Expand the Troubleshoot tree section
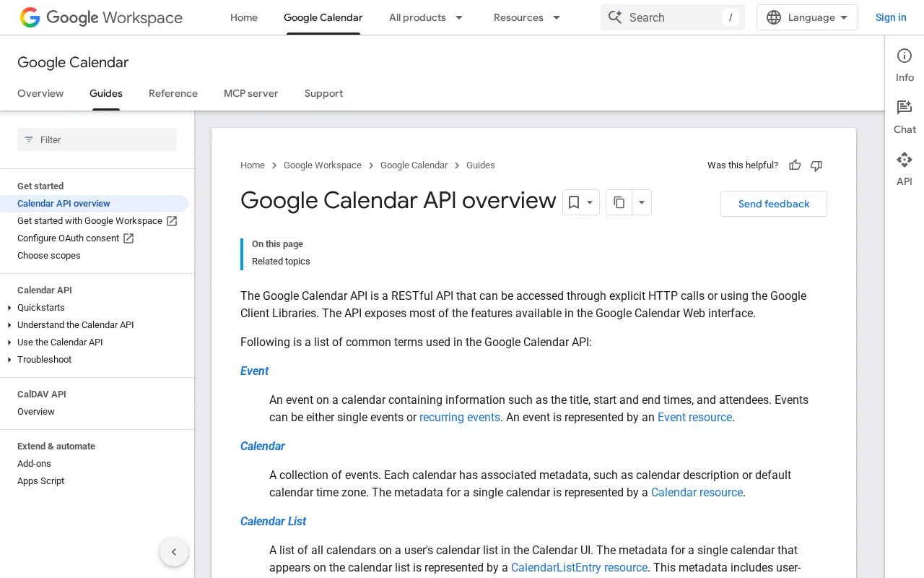This screenshot has width=924, height=578. 9,360
